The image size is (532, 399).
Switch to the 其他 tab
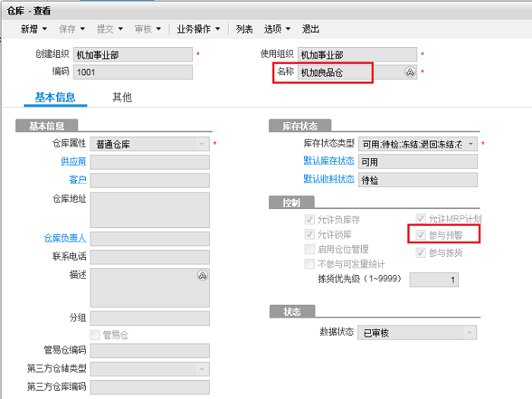click(122, 97)
